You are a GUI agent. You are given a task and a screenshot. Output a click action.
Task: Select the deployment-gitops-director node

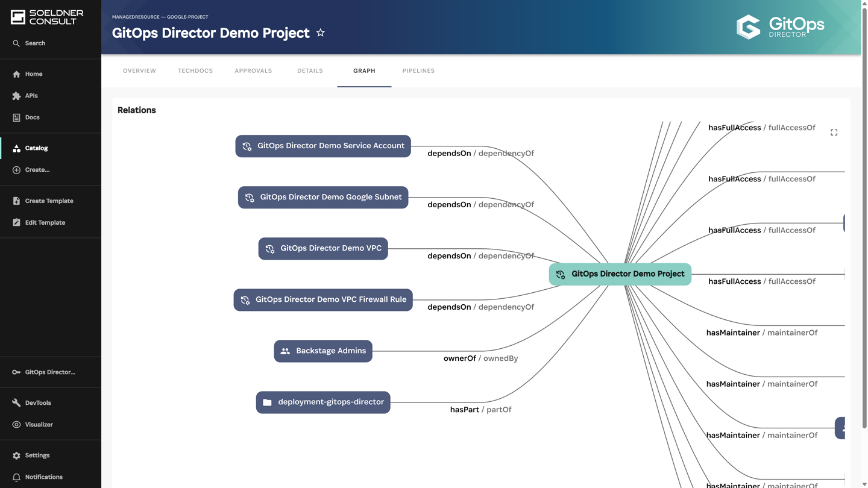point(323,402)
